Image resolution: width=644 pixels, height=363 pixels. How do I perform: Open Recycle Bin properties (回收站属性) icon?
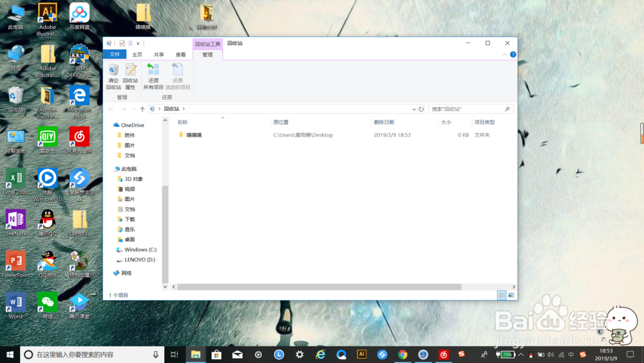130,77
